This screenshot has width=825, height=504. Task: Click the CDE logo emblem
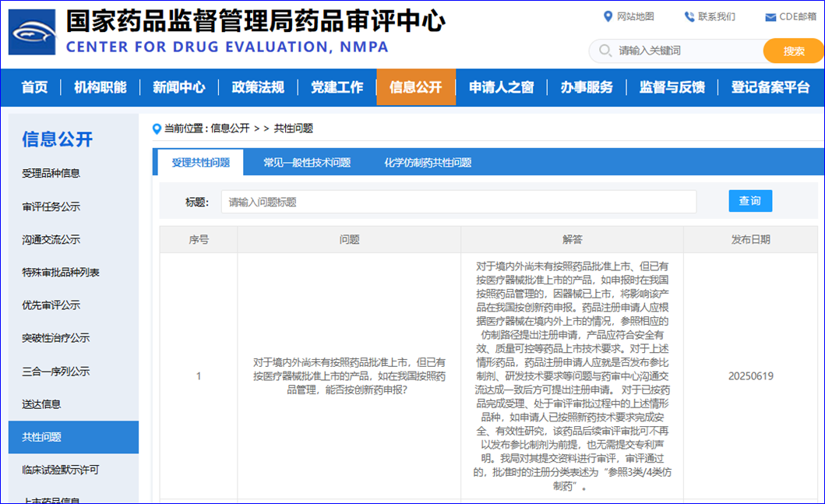[x=32, y=32]
